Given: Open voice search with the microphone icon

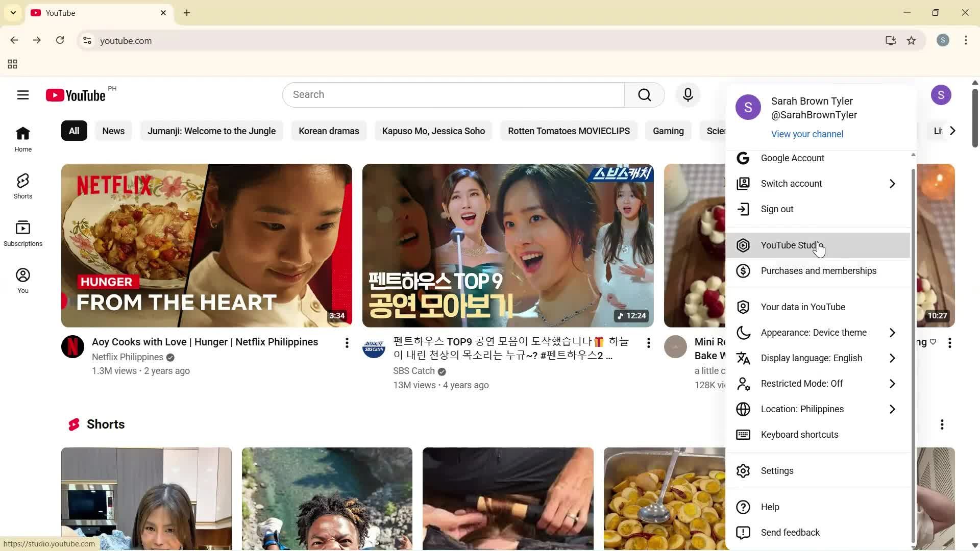Looking at the screenshot, I should [688, 94].
